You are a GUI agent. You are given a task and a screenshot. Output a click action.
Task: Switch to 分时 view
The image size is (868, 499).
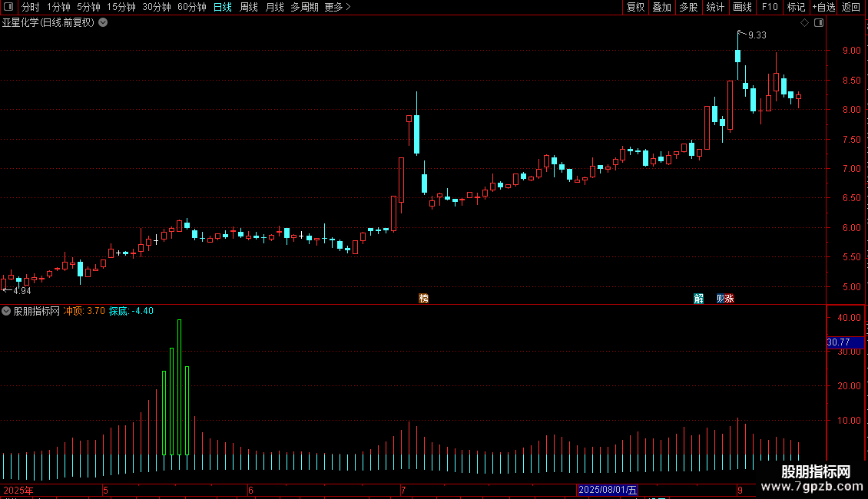coord(31,7)
